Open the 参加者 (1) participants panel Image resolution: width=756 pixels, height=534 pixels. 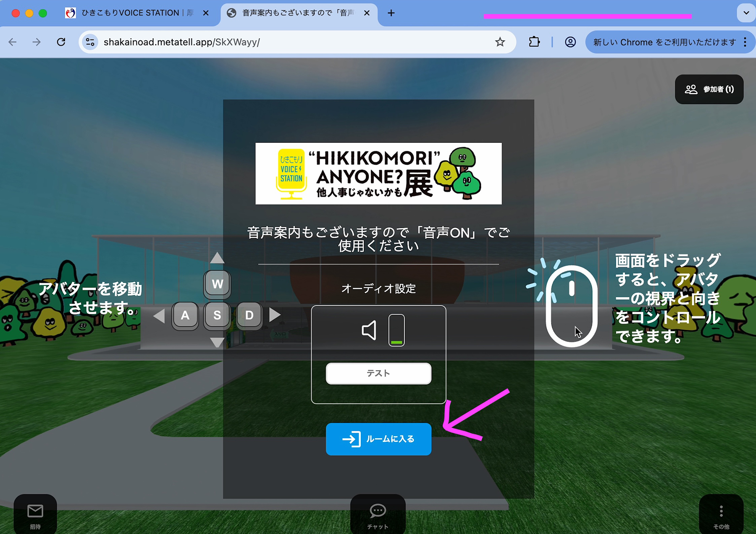tap(709, 89)
